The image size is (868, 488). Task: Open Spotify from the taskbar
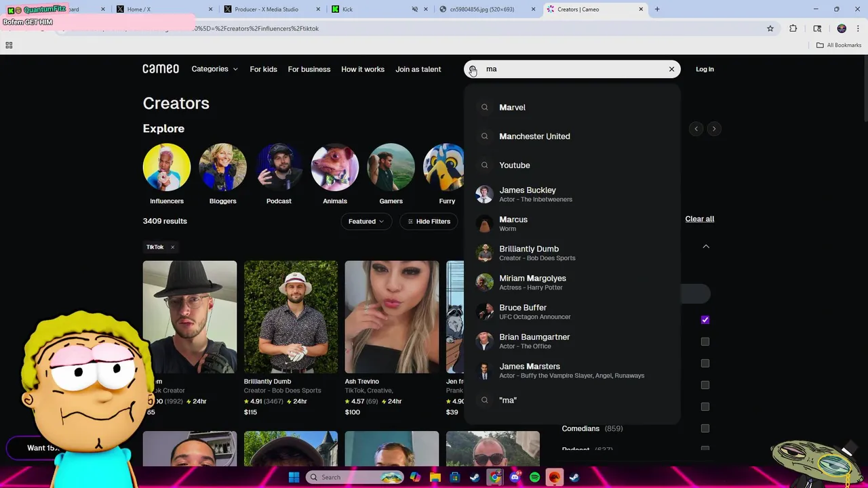(x=534, y=477)
